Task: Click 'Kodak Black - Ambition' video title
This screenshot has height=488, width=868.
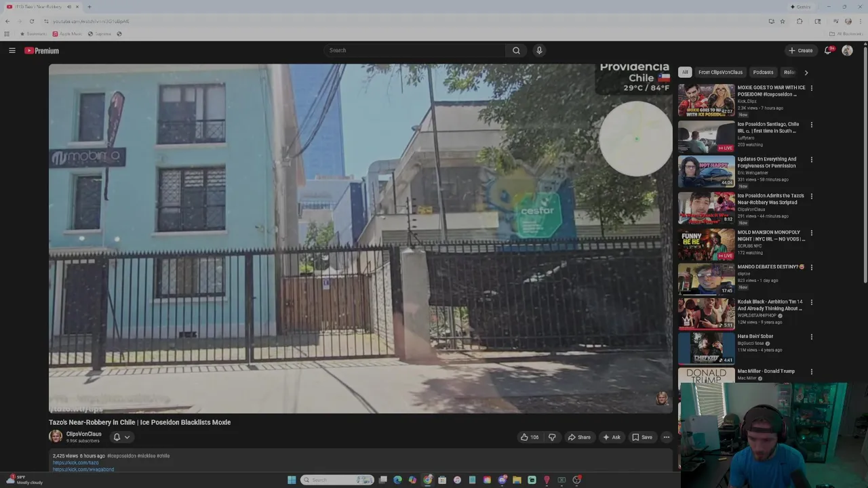Action: [x=770, y=305]
